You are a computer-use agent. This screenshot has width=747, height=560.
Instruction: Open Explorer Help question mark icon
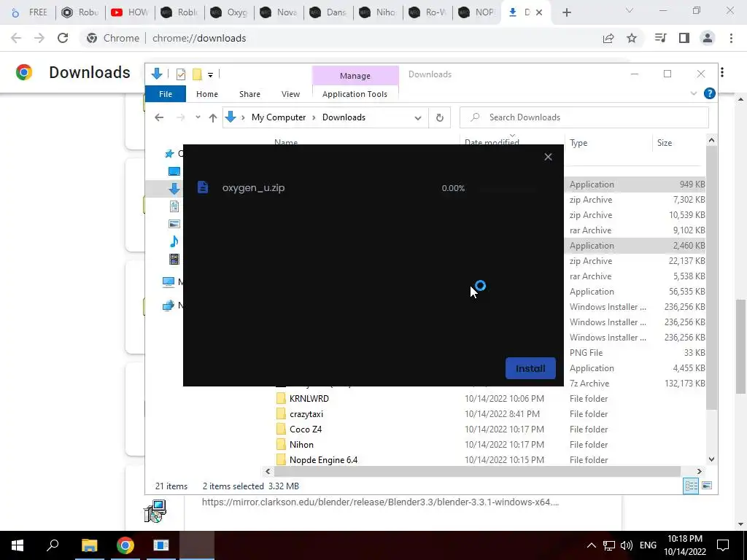click(709, 93)
